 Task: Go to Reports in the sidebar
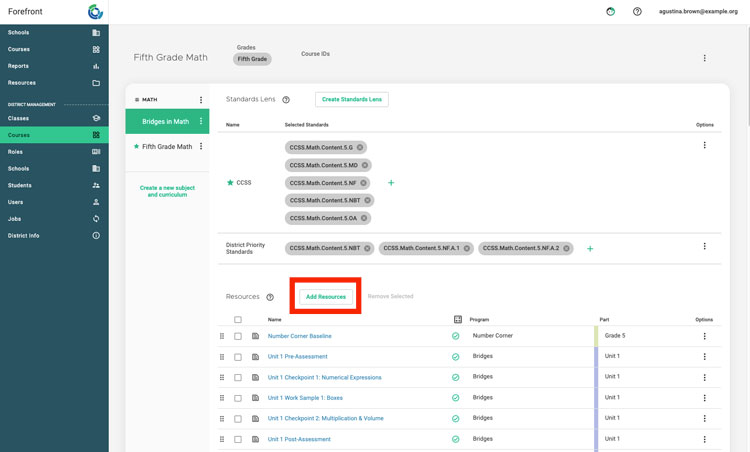coord(54,66)
